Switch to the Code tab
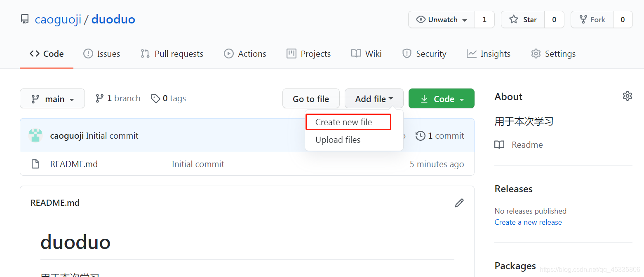 [47, 54]
